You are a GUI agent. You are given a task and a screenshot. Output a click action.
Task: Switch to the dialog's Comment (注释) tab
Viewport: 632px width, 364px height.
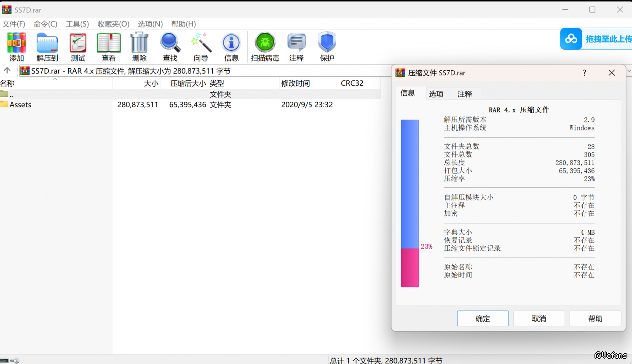click(465, 94)
